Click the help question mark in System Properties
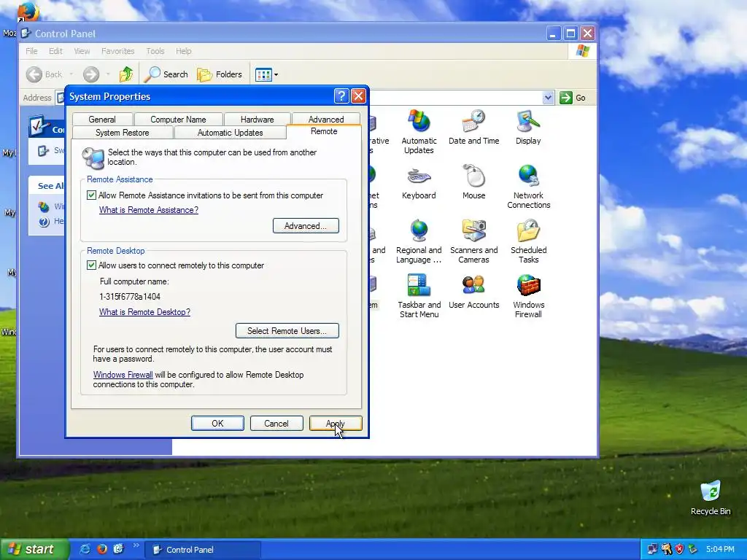 pos(341,96)
